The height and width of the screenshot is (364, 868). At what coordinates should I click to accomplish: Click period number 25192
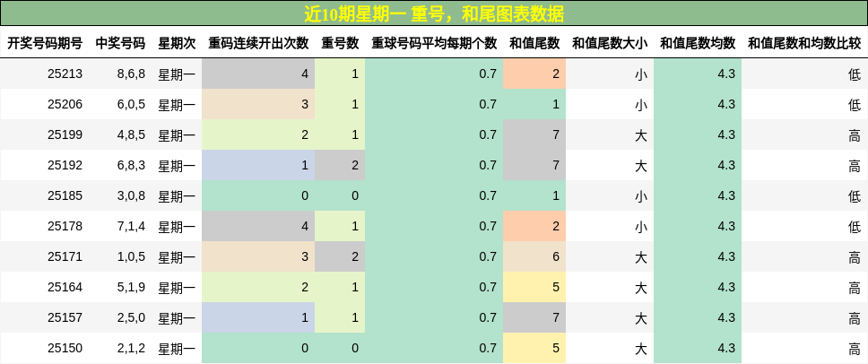pyautogui.click(x=65, y=165)
